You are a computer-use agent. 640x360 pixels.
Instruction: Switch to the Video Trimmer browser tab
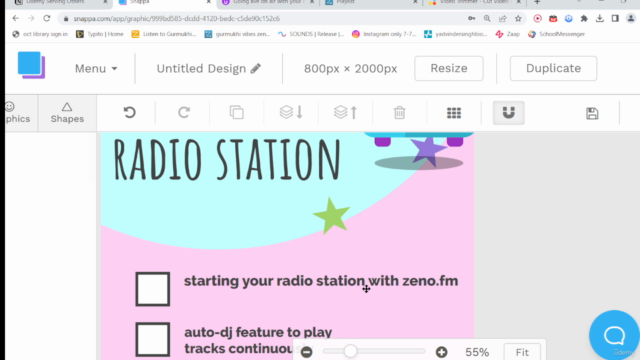pos(474,2)
